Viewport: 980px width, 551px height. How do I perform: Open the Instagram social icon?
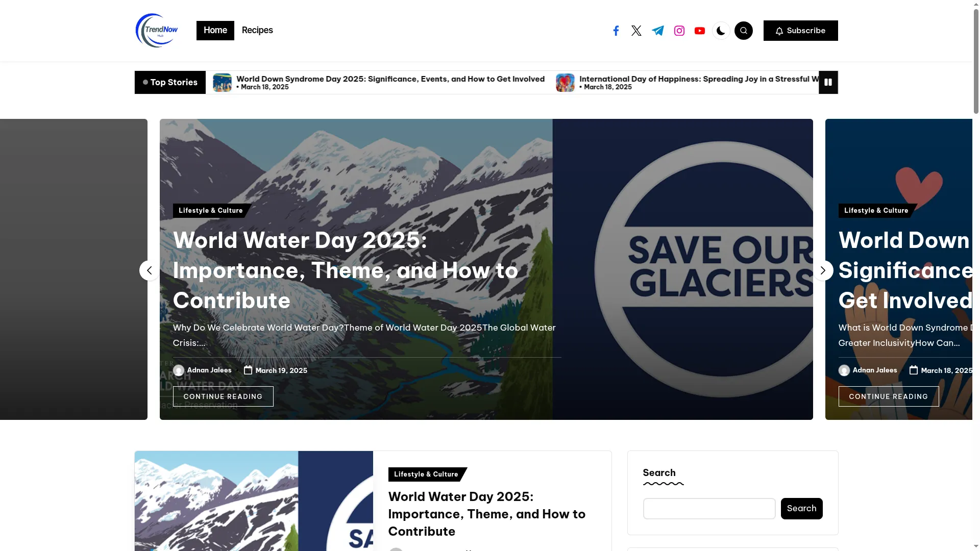[x=679, y=31]
